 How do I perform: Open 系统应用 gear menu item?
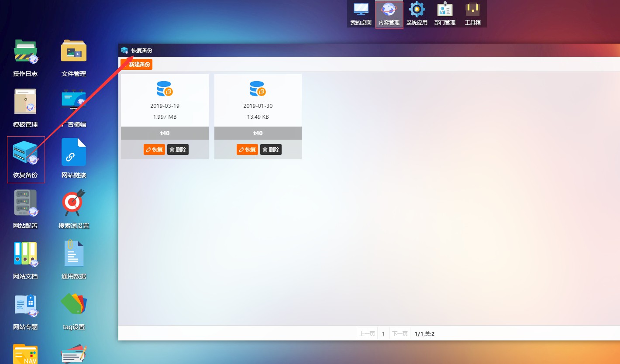click(x=417, y=14)
